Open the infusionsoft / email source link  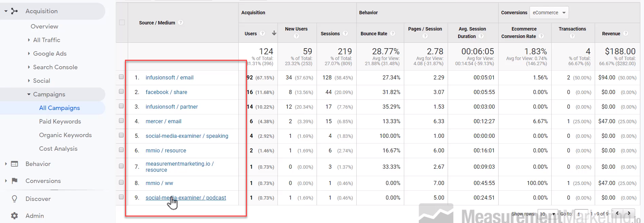(169, 77)
